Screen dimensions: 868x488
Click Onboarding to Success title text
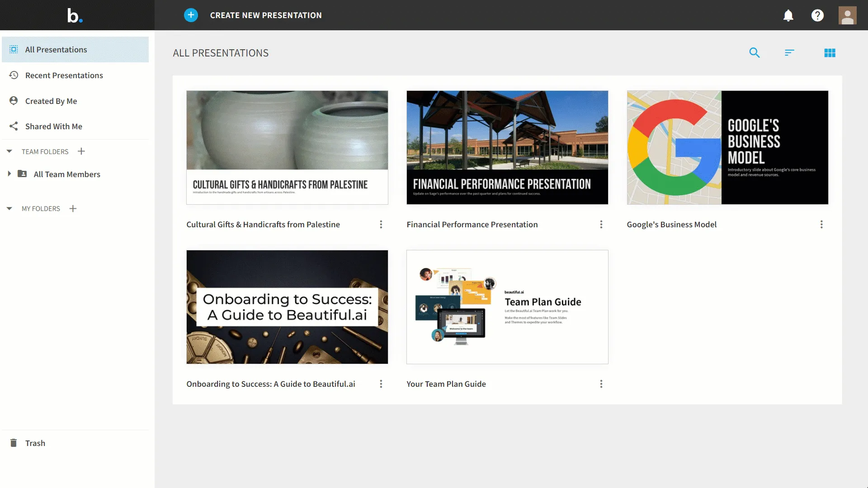(x=271, y=384)
